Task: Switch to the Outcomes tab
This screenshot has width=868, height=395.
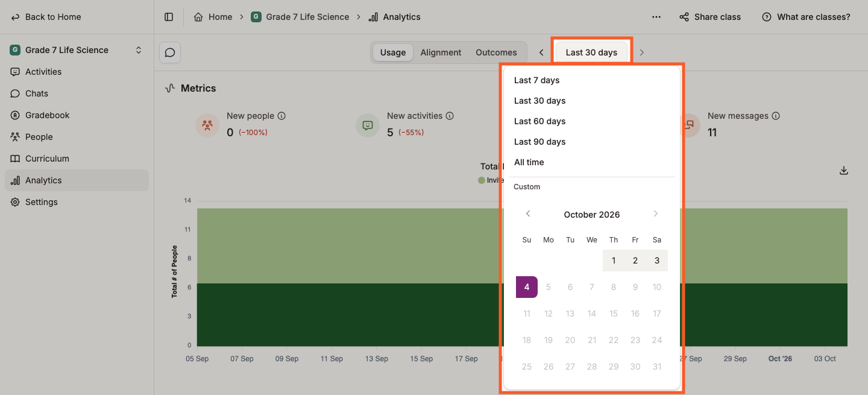Action: tap(496, 52)
